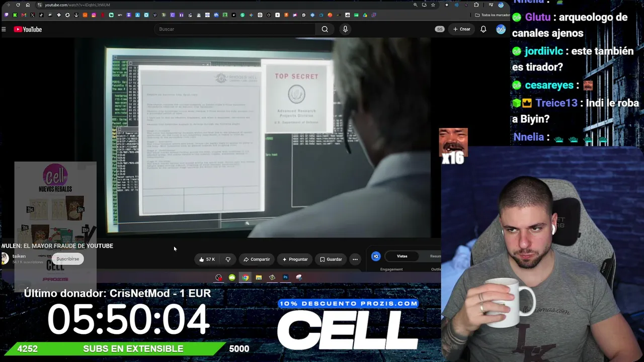Click the SS badge in the YouTube header
The image size is (644, 362).
coord(440,29)
